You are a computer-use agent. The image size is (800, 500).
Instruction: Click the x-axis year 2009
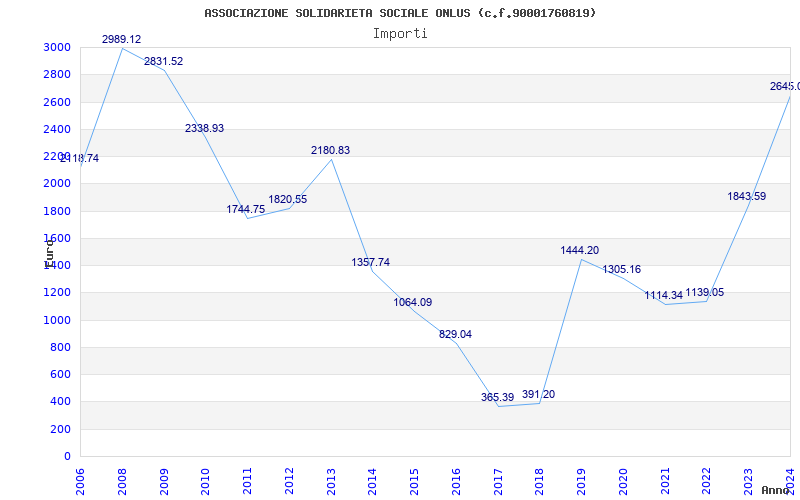point(164,482)
